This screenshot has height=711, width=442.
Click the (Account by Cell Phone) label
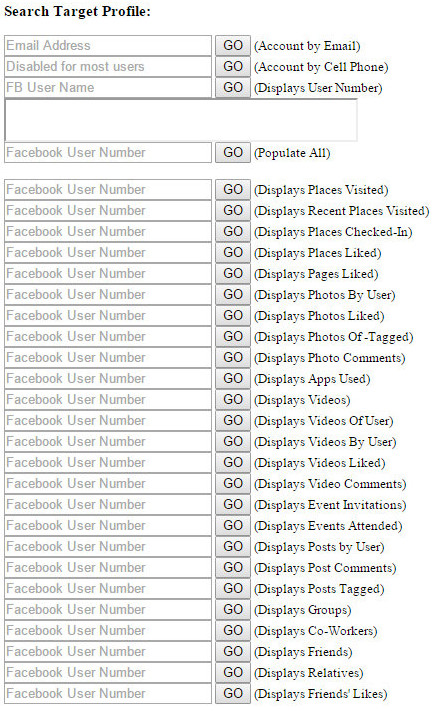[321, 68]
